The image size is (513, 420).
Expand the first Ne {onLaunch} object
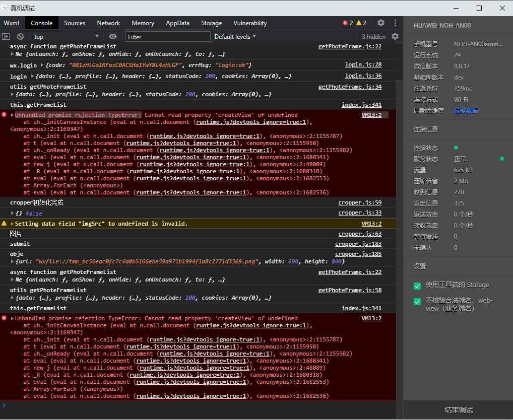12,54
